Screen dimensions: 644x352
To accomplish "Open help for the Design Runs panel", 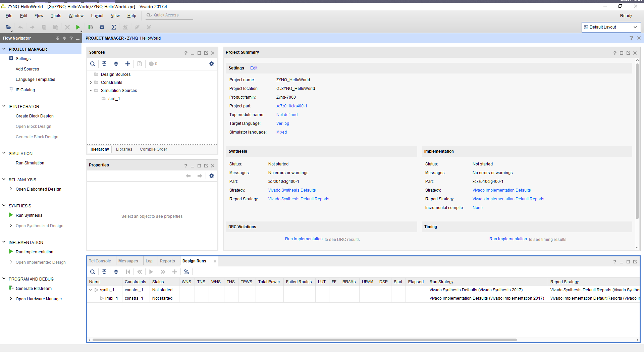I will click(615, 262).
